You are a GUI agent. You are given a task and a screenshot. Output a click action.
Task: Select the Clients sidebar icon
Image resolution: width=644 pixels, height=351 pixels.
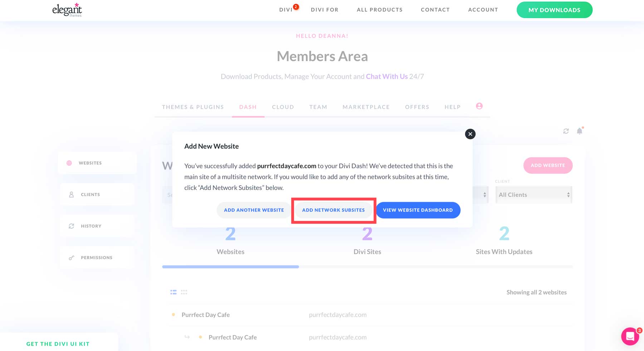click(71, 194)
